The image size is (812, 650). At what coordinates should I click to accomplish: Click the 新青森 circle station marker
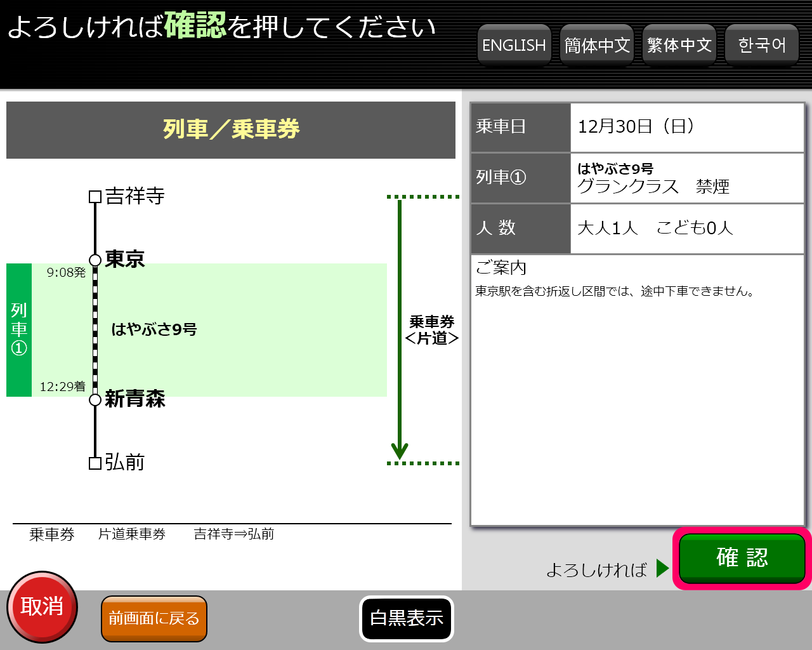coord(95,400)
